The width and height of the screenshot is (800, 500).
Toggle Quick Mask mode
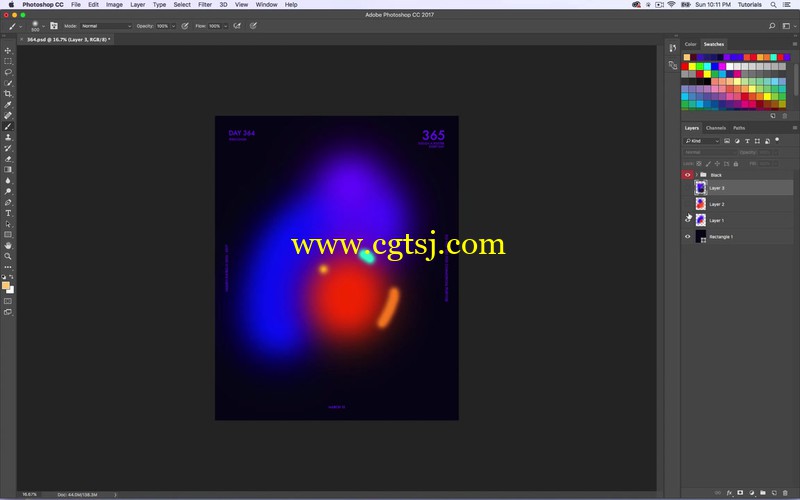8,301
